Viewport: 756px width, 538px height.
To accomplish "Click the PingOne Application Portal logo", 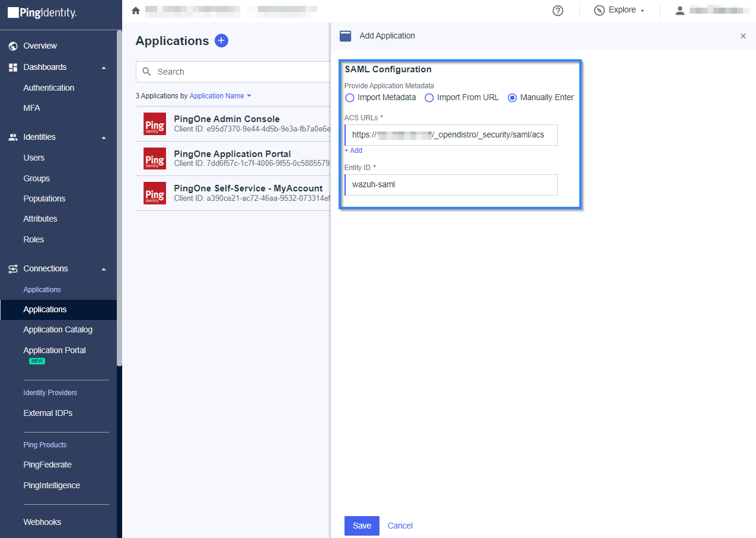I will click(x=155, y=159).
